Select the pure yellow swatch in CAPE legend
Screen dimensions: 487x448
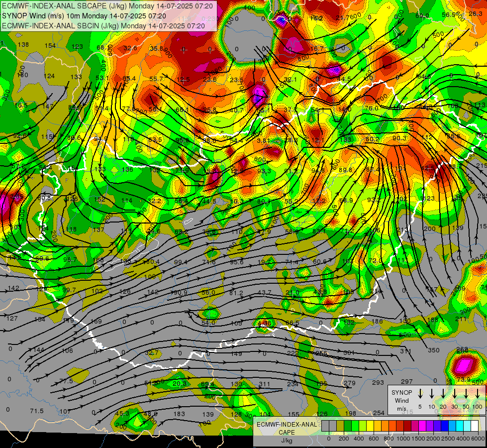click(x=370, y=426)
